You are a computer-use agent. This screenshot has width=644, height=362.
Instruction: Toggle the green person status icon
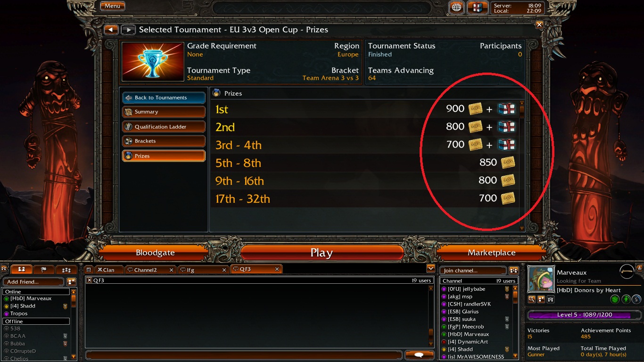pos(626,299)
